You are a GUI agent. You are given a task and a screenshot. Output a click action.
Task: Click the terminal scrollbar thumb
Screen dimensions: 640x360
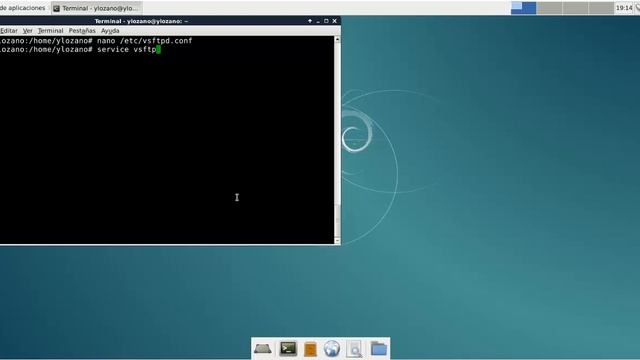point(337,220)
